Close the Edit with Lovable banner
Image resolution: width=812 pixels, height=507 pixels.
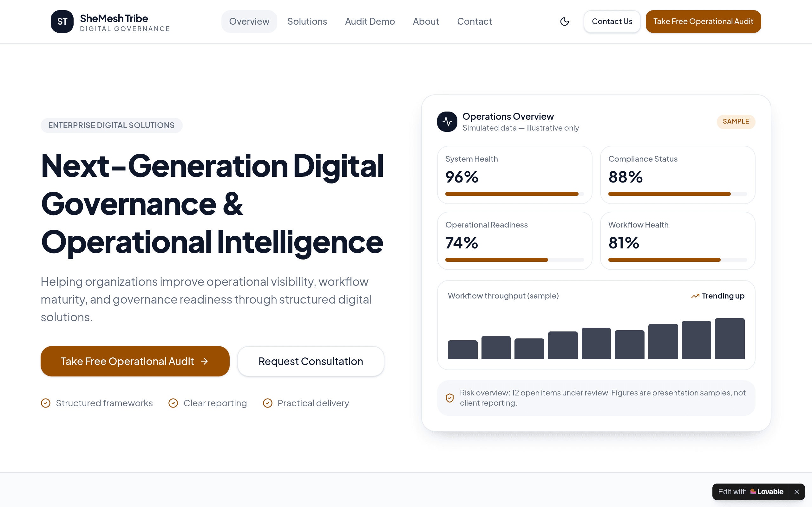point(796,491)
